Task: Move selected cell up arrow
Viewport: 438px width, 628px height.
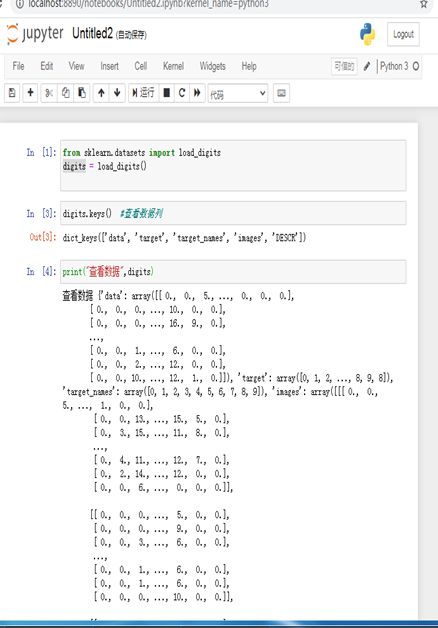Action: [x=101, y=93]
